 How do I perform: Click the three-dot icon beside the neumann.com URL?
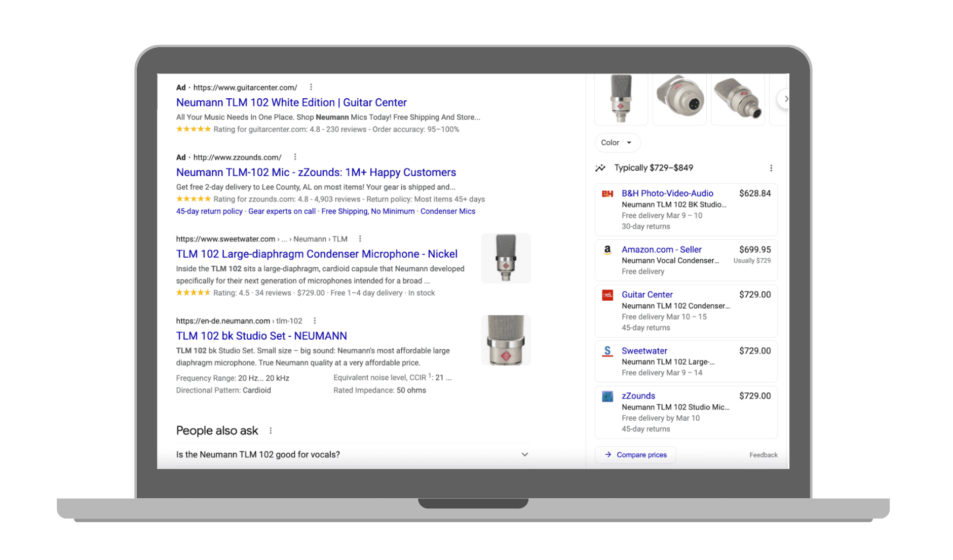(x=315, y=321)
